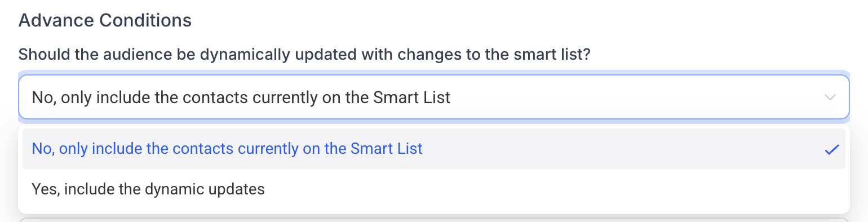Screen dimensions: 868x222
Task: Click the word "No" in the combo box field
Action: coord(42,97)
